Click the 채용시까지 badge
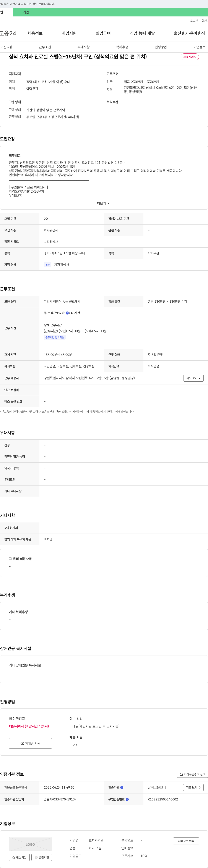 [x=190, y=57]
